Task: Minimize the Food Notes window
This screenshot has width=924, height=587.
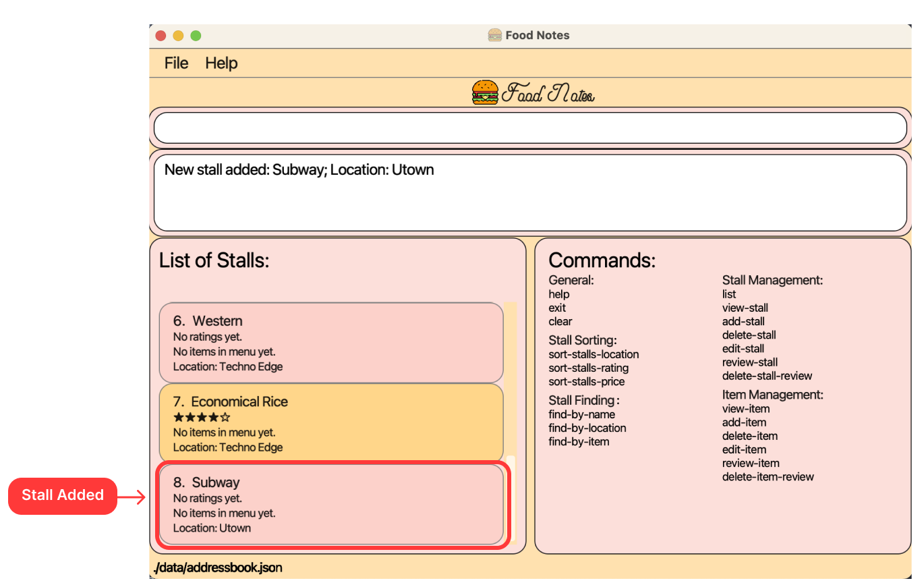Action: click(178, 36)
